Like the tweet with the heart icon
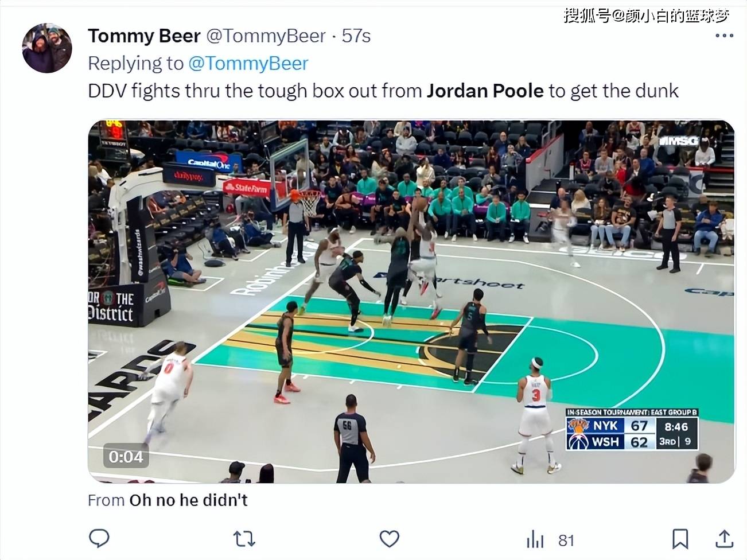Viewport: 747px width, 560px height. click(390, 539)
